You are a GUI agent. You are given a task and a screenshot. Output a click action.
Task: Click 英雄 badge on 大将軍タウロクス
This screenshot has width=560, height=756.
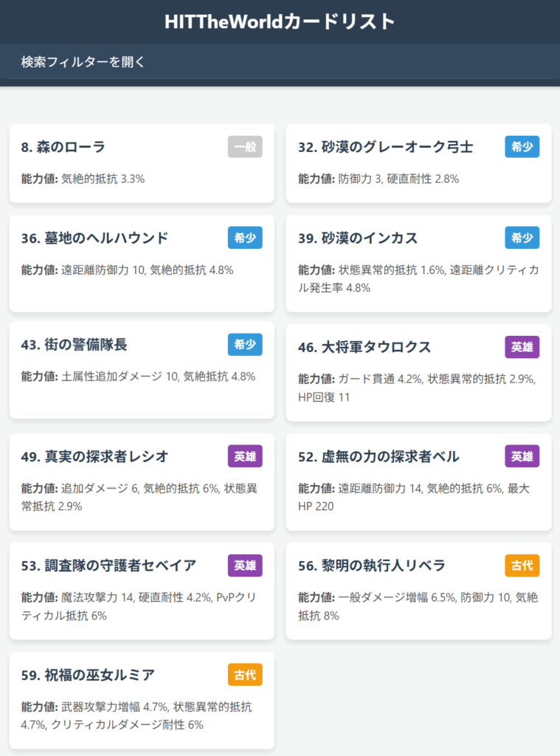[x=522, y=347]
